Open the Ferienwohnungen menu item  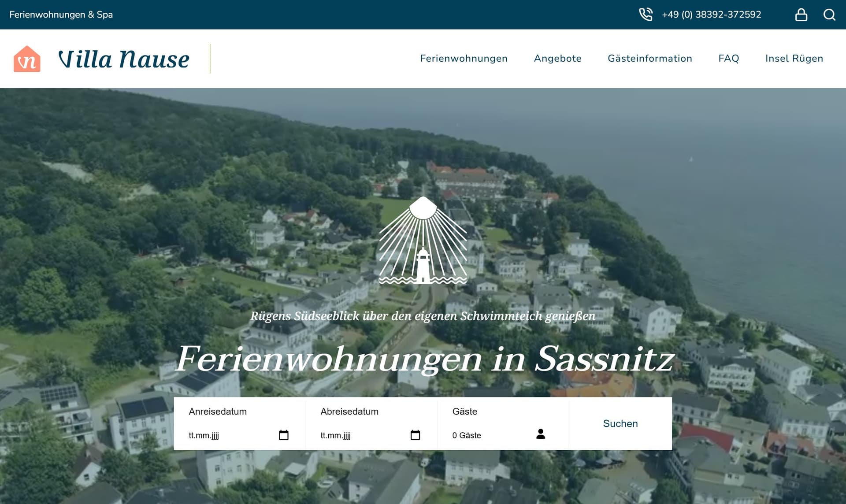click(464, 59)
